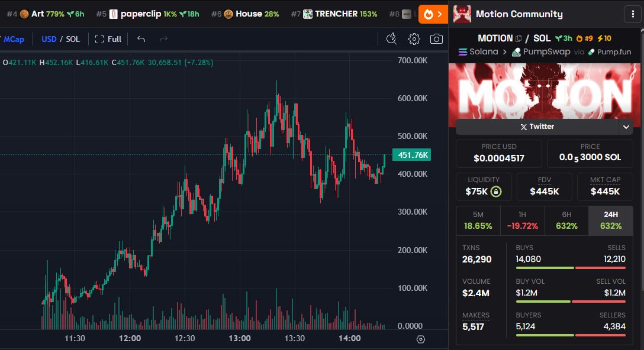Click the PRICE USD $0.0004517 box

(499, 154)
